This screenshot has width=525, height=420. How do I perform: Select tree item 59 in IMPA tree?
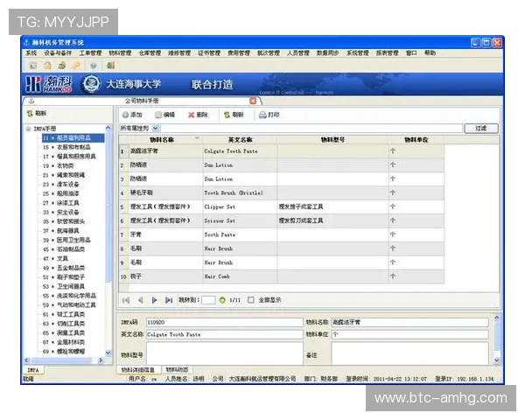[x=69, y=305]
